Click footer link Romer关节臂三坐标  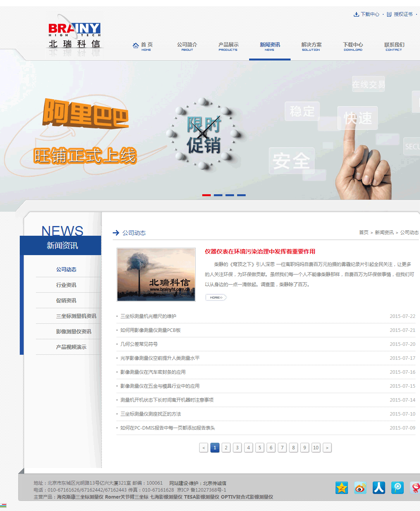[127, 497]
